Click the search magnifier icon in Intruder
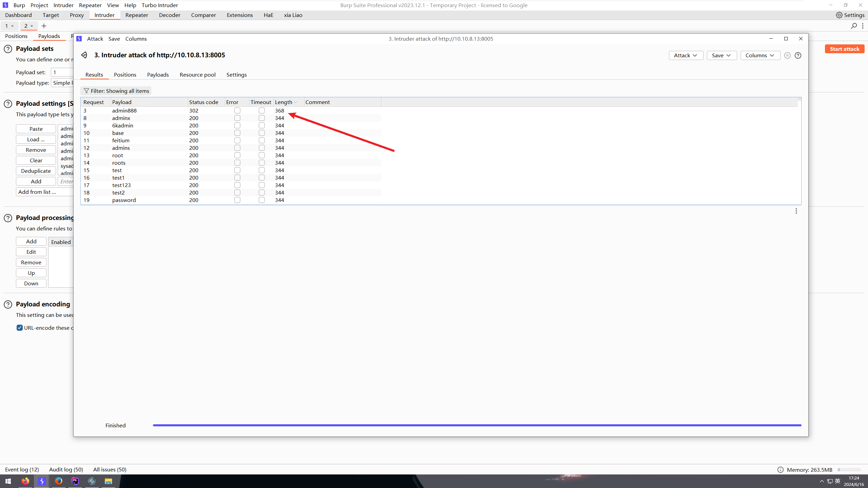Viewport: 868px width, 488px height. point(854,26)
